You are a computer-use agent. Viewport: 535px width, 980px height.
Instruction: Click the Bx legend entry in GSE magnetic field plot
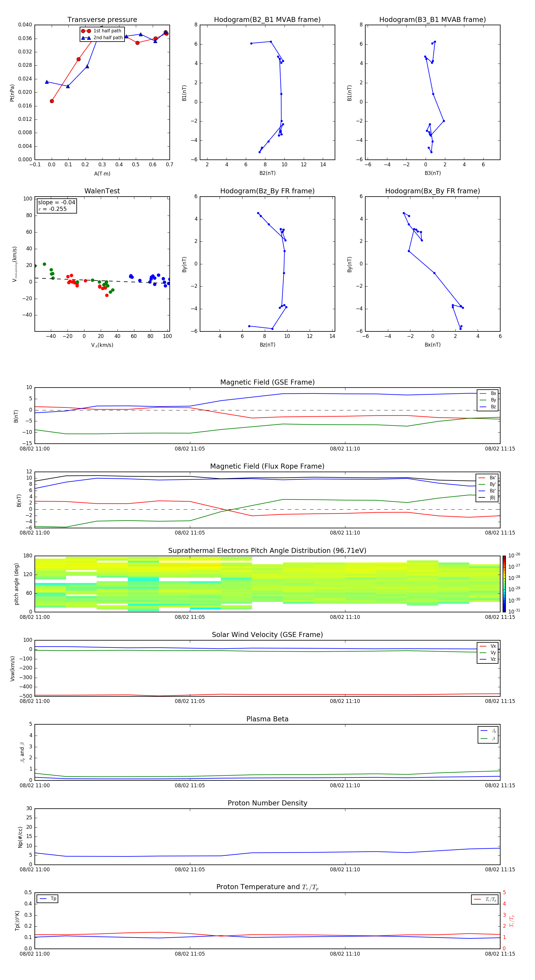click(488, 393)
